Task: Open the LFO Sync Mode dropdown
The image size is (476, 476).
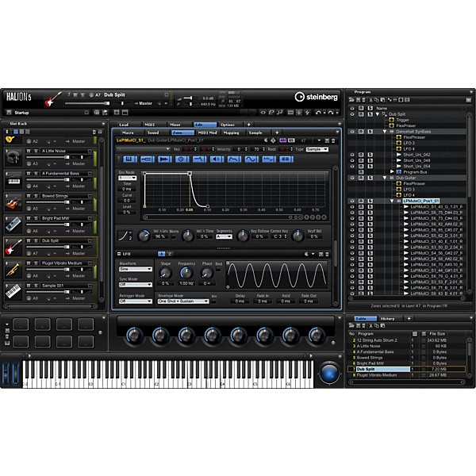Action: 136,285
